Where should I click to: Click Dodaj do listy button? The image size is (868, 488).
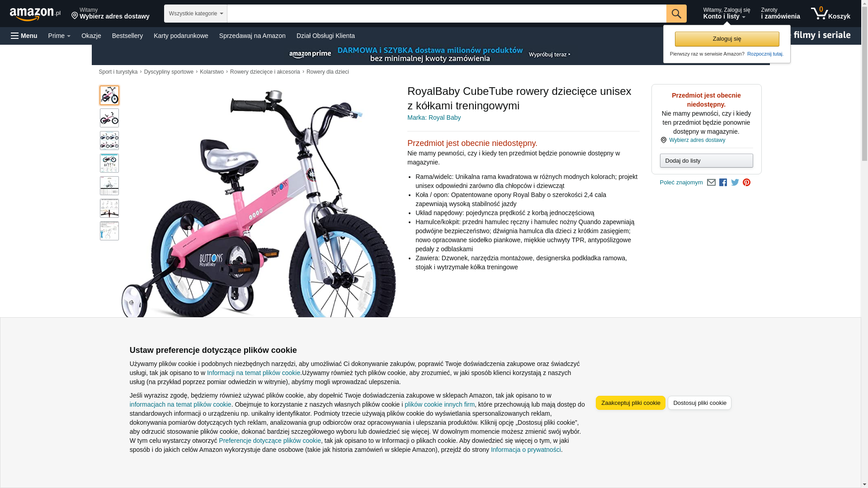tap(706, 161)
